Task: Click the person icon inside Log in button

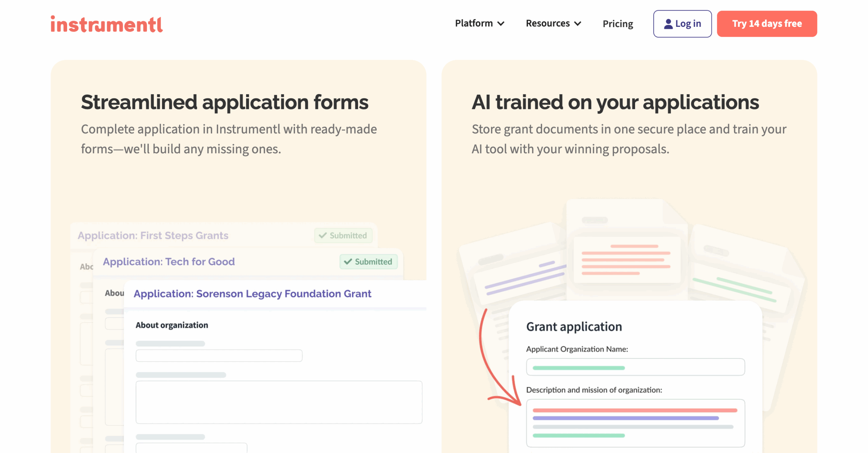Action: tap(668, 23)
